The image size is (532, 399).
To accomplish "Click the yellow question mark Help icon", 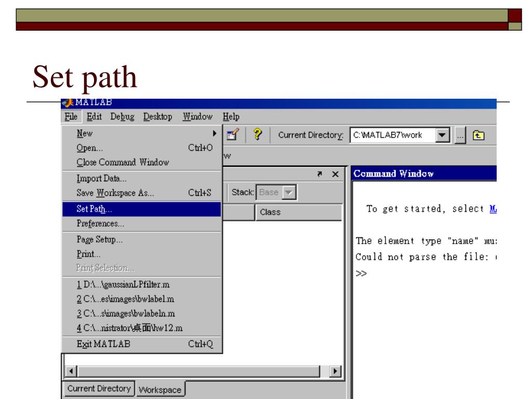I will coord(258,135).
